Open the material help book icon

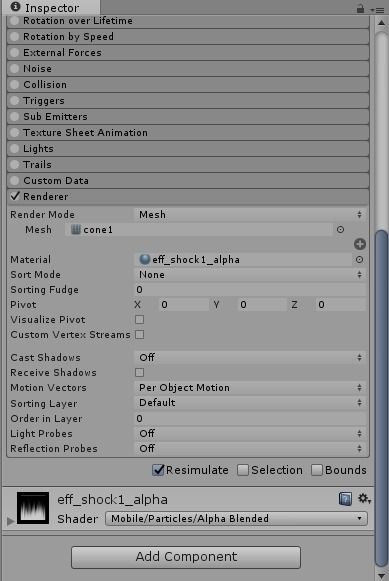[x=345, y=499]
